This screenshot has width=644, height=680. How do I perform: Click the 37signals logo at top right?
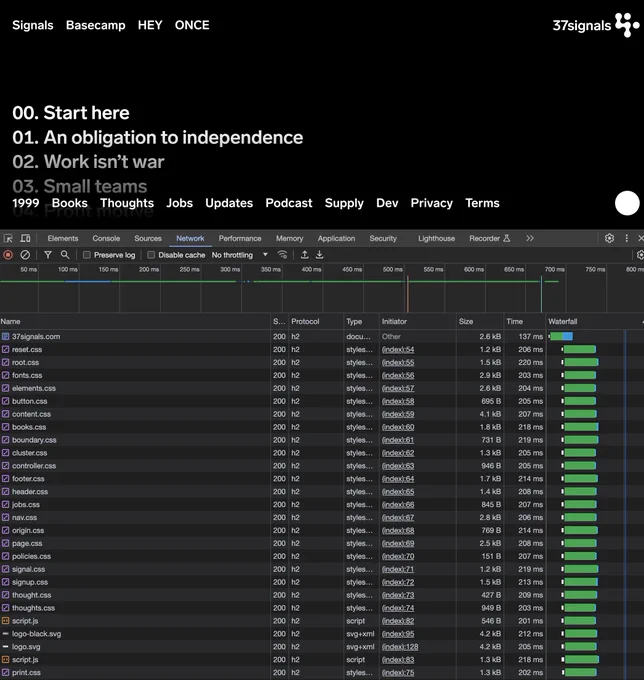[x=596, y=25]
